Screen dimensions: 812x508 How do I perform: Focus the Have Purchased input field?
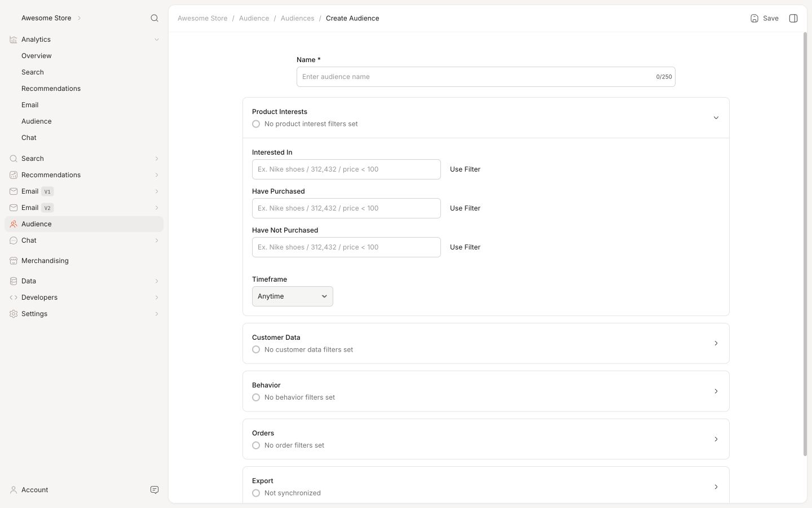pyautogui.click(x=346, y=208)
